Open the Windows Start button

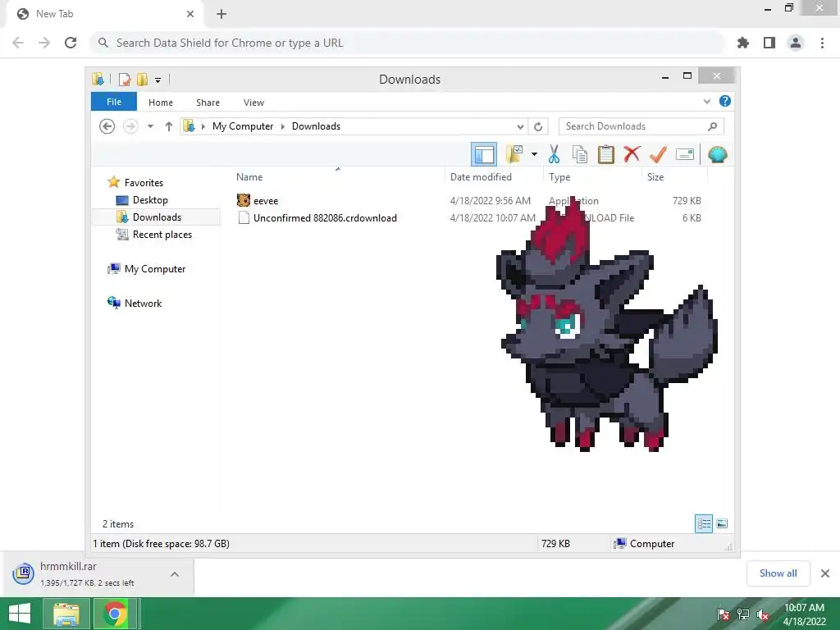(20, 614)
